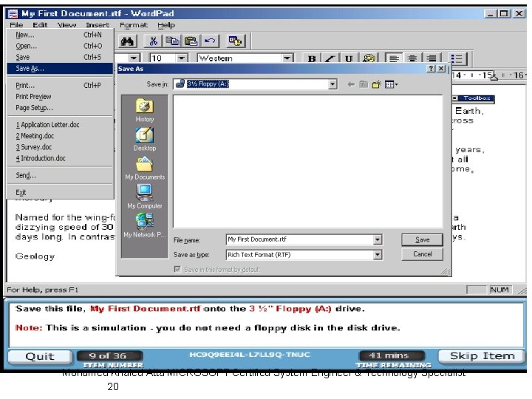Click the Back arrow in Save As dialog
The width and height of the screenshot is (532, 399).
click(351, 84)
